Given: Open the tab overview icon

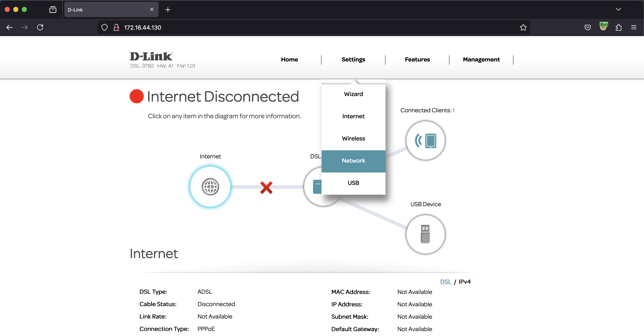Looking at the screenshot, I should pyautogui.click(x=53, y=10).
